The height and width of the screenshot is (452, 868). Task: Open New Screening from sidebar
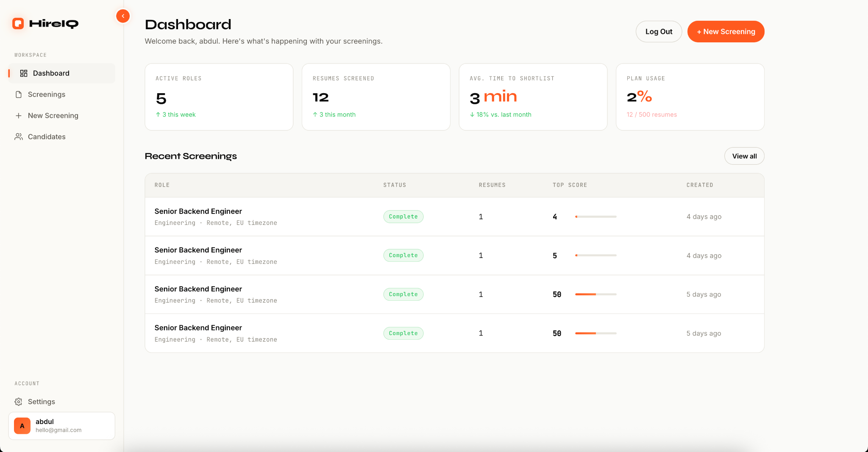(x=62, y=116)
